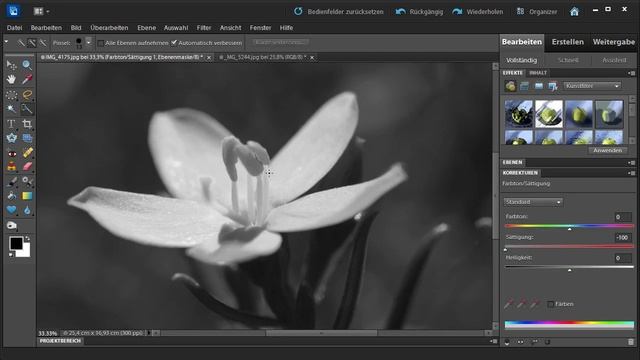
Task: Enable the 'Färben' checkbox
Action: pos(550,304)
